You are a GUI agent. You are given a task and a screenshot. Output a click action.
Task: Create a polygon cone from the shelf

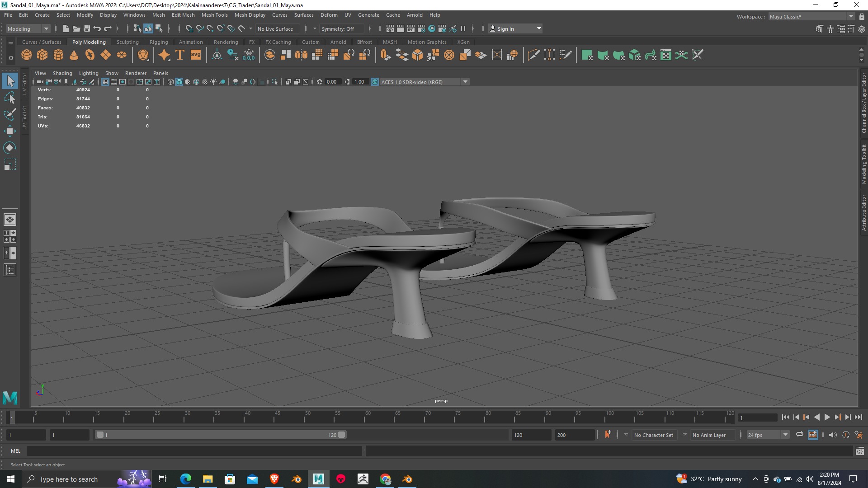(74, 55)
